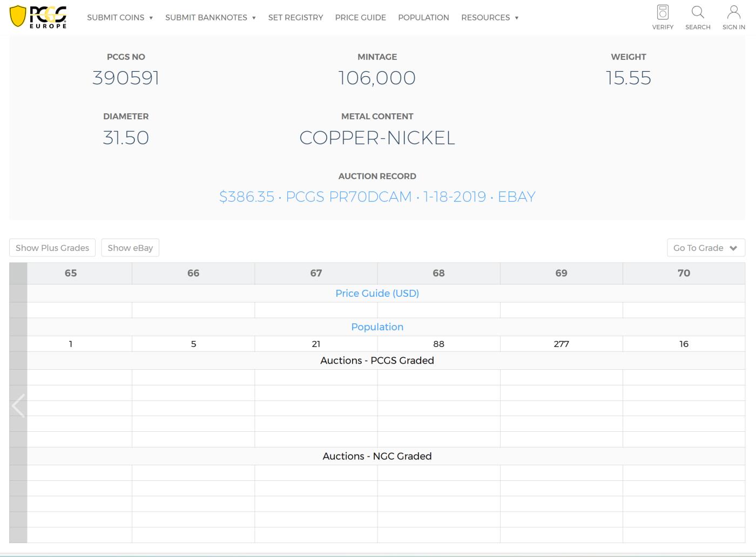Follow the Population link in table
The height and width of the screenshot is (557, 756).
pyautogui.click(x=377, y=327)
